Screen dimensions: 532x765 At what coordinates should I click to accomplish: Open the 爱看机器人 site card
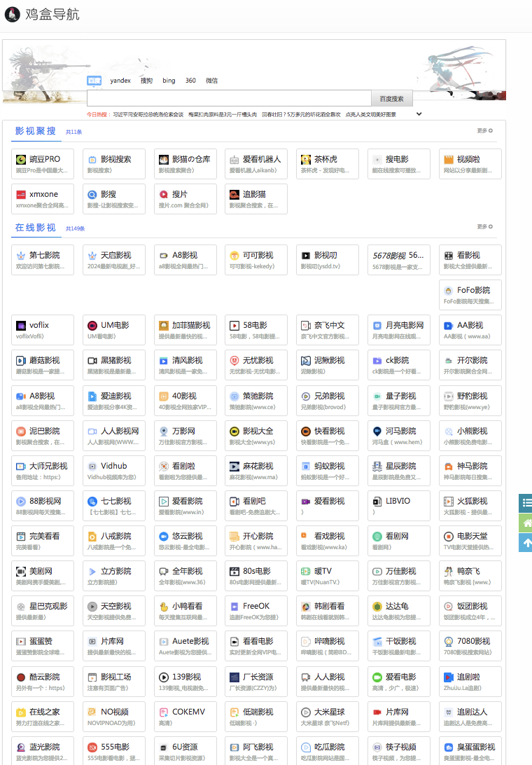256,164
